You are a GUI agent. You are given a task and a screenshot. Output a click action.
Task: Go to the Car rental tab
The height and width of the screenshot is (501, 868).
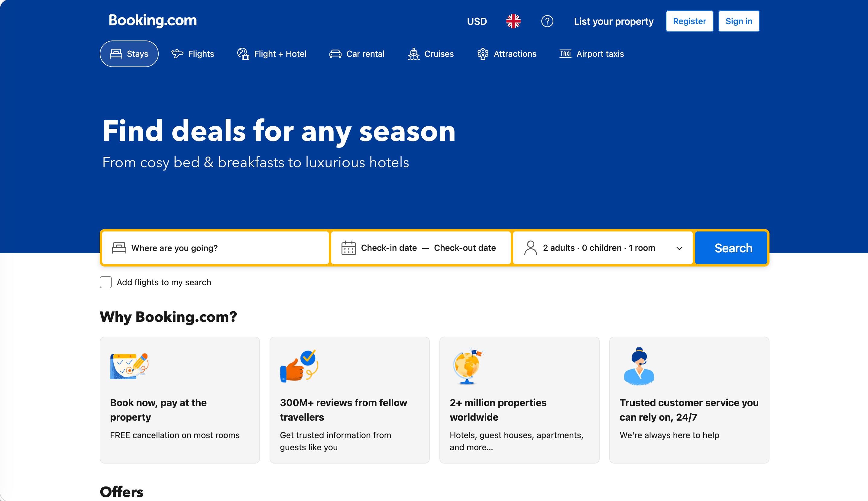click(x=357, y=54)
